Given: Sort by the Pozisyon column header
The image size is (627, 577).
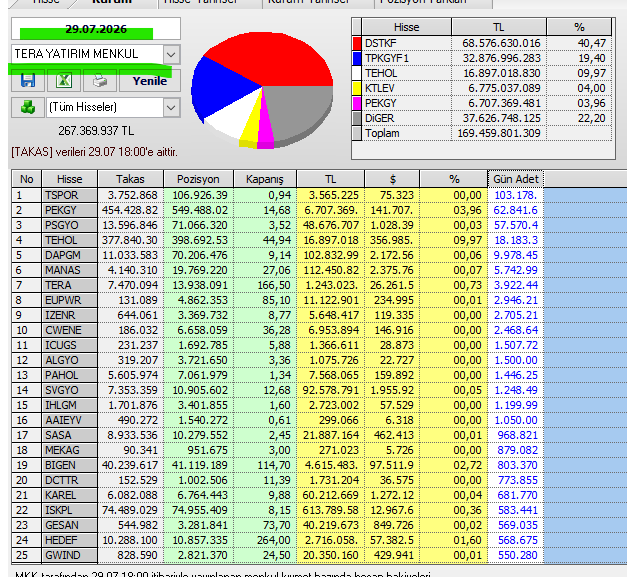Looking at the screenshot, I should click(x=198, y=179).
